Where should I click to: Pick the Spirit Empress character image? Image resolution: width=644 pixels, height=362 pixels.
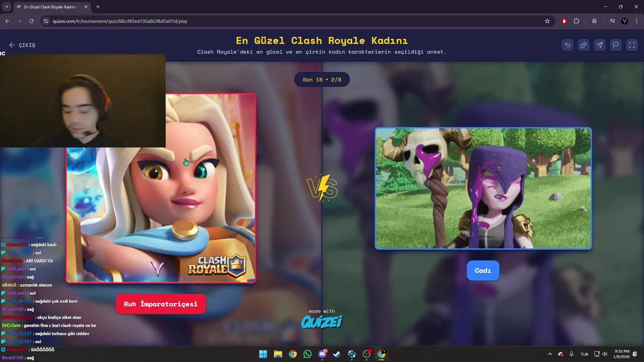pyautogui.click(x=161, y=189)
